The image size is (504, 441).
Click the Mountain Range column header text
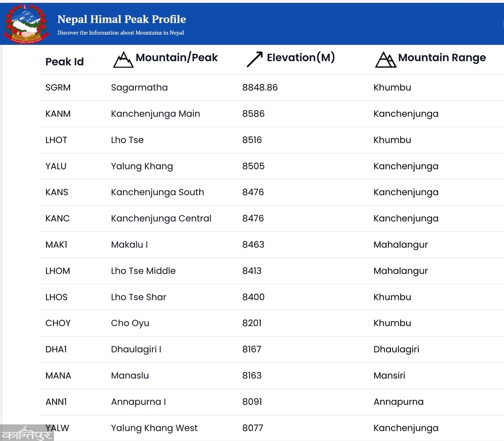pos(442,57)
